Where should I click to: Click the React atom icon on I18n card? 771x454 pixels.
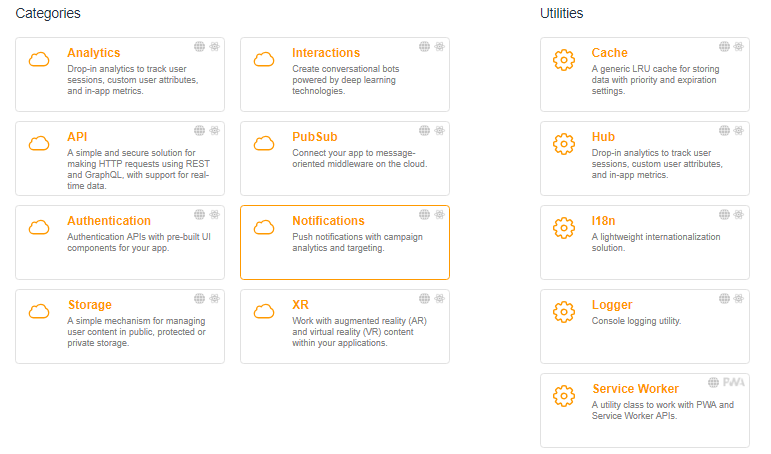[738, 214]
